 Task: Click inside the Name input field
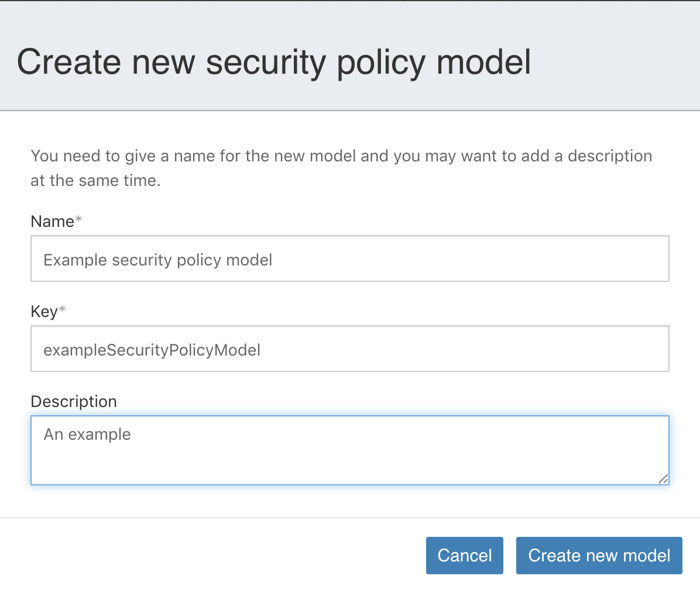pos(349,258)
